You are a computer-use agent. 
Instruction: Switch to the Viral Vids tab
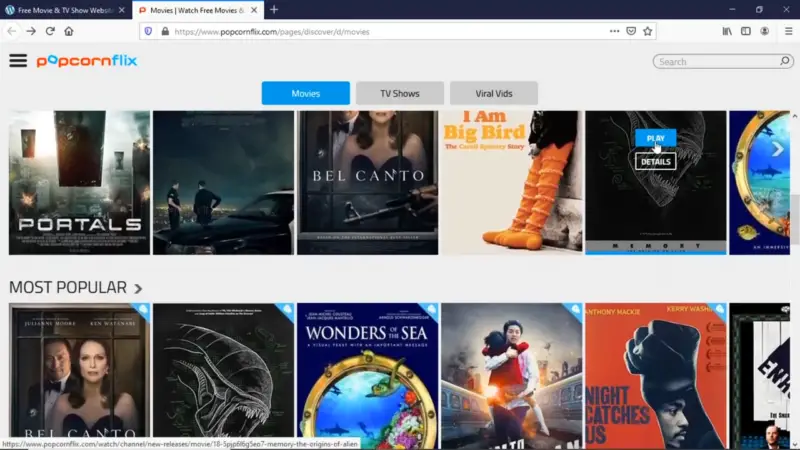pyautogui.click(x=493, y=93)
